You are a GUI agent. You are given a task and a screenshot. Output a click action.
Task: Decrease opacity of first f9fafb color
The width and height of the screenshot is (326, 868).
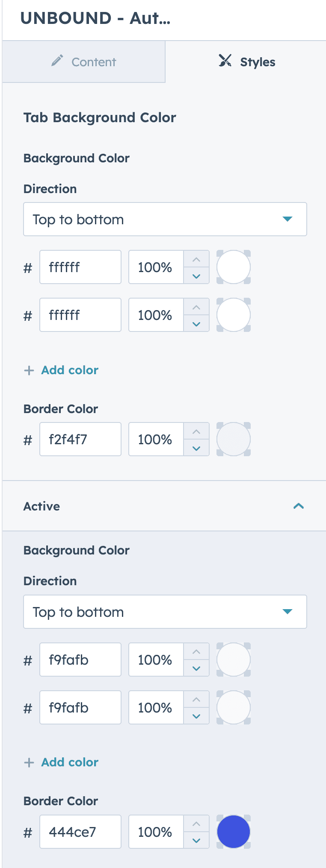pos(196,668)
